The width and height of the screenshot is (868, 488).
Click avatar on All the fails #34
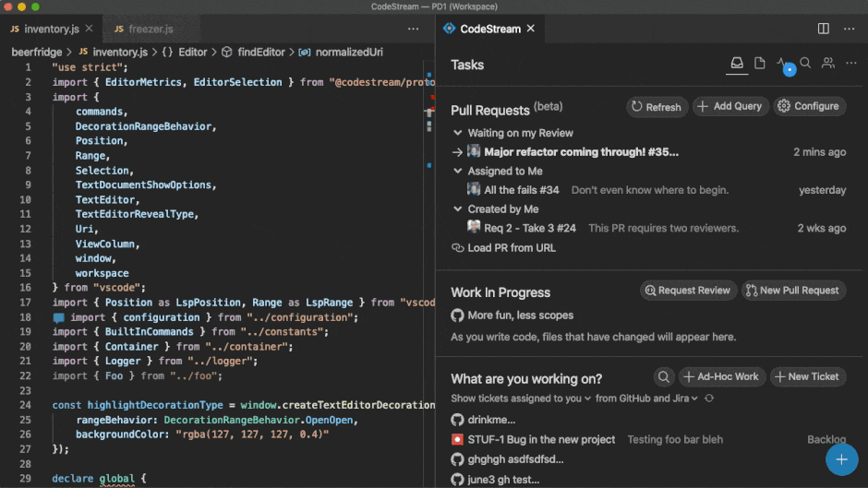click(x=474, y=189)
